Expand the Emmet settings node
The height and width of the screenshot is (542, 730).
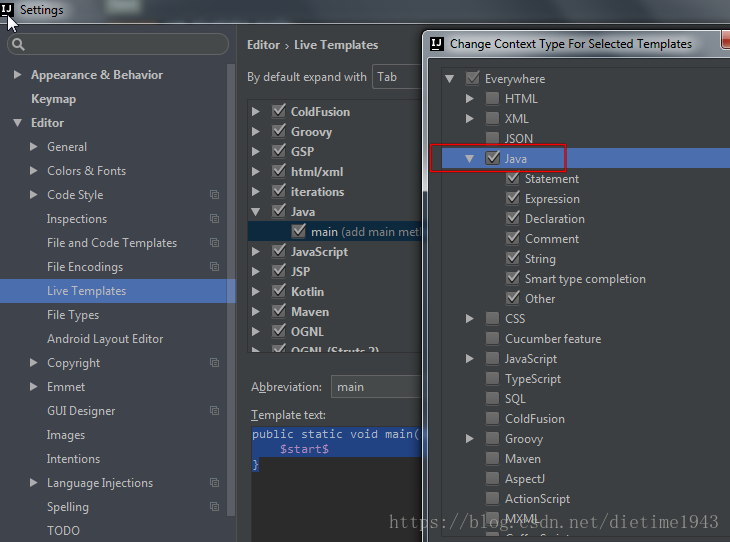34,386
